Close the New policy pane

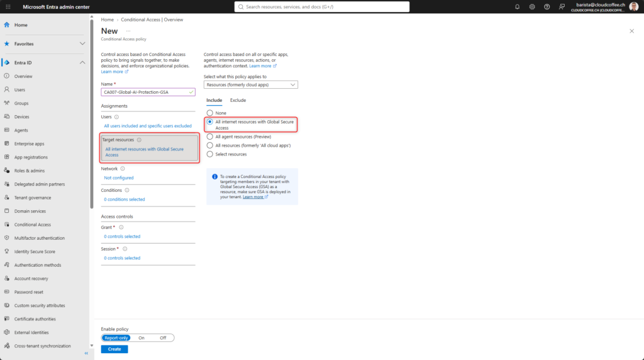pyautogui.click(x=631, y=31)
